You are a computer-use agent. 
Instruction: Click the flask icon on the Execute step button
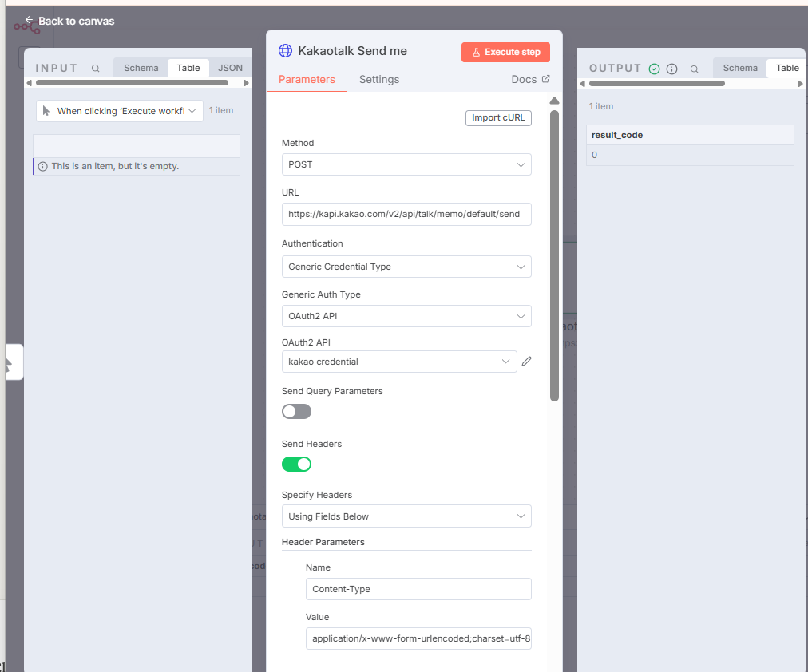point(476,53)
